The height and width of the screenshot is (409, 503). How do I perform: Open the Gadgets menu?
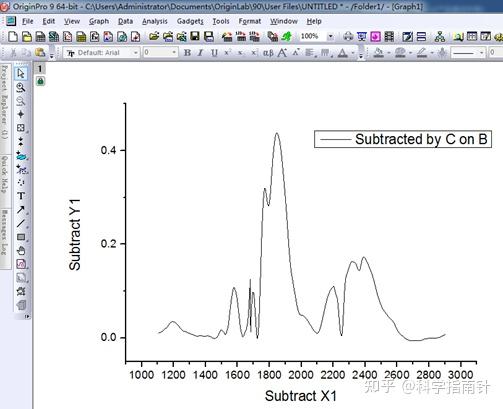coord(190,21)
